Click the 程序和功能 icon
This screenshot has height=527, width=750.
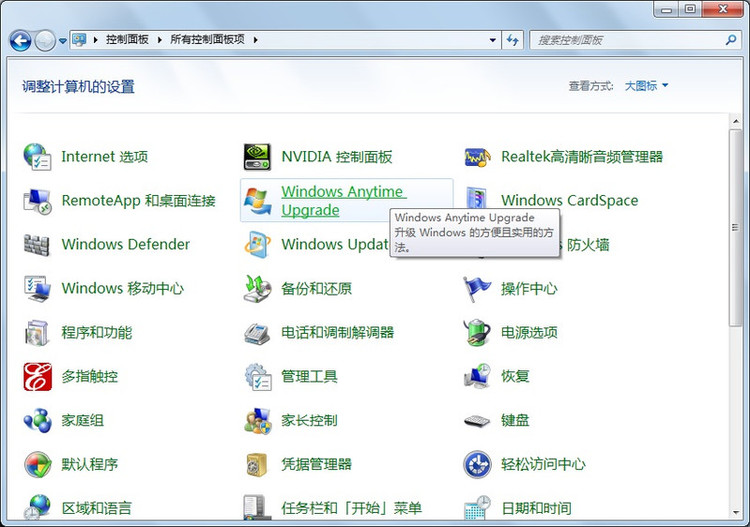coord(37,332)
